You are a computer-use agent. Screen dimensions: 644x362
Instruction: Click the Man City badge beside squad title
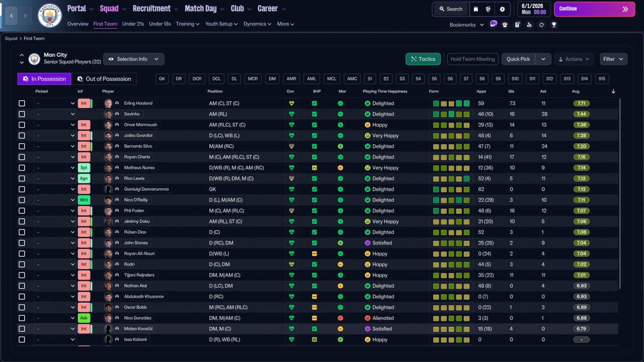coord(34,59)
